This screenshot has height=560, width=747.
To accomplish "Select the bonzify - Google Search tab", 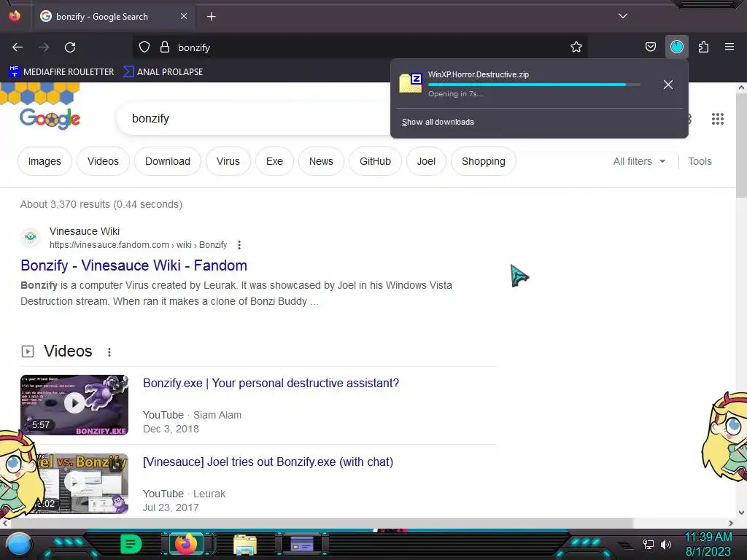I will point(113,17).
